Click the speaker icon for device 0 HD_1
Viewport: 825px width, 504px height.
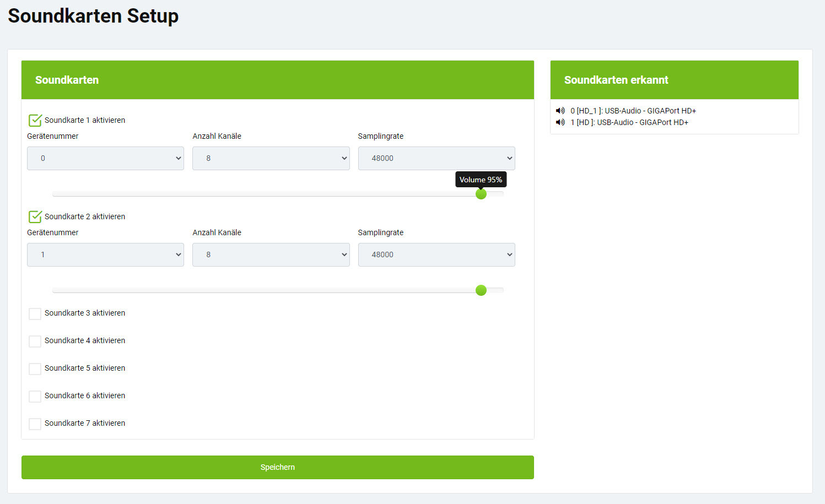tap(560, 111)
